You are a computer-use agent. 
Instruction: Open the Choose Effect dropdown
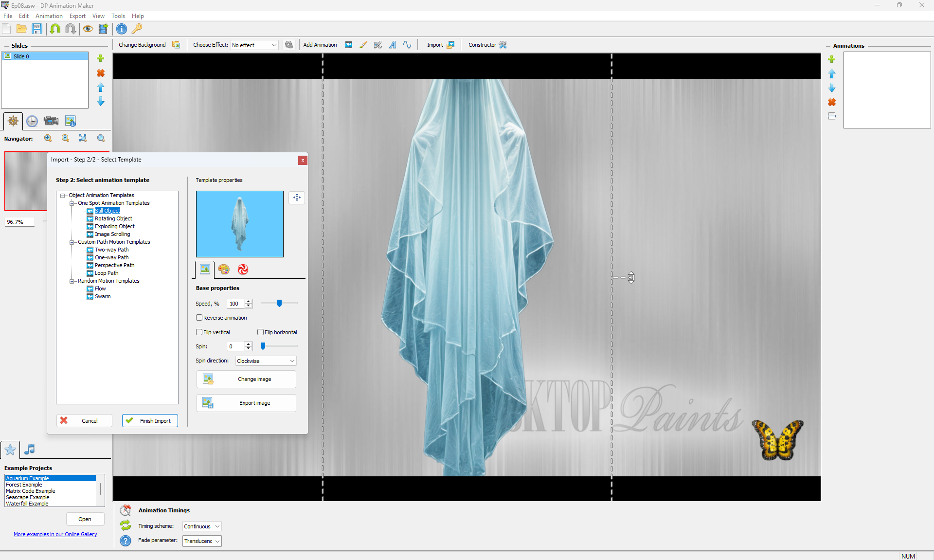[x=254, y=45]
